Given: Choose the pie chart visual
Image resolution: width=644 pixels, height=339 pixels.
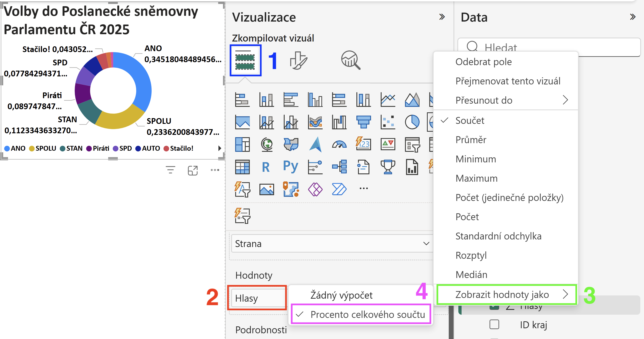Looking at the screenshot, I should (412, 122).
